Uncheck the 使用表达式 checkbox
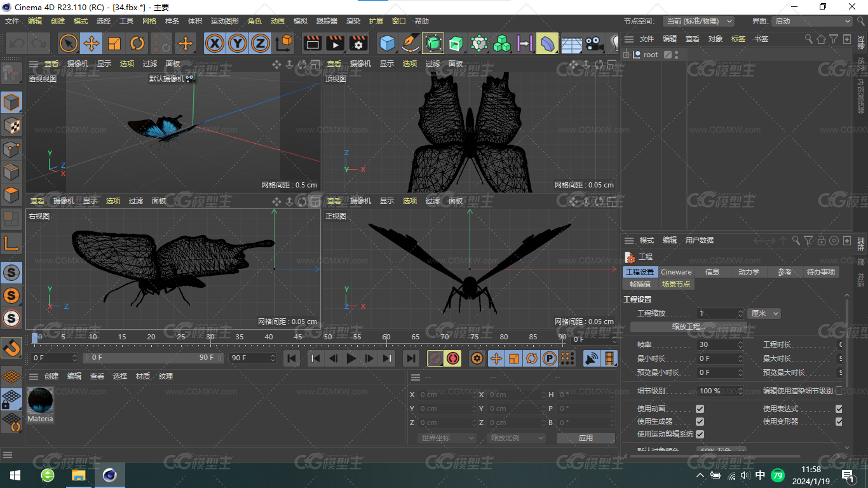 pos(839,409)
